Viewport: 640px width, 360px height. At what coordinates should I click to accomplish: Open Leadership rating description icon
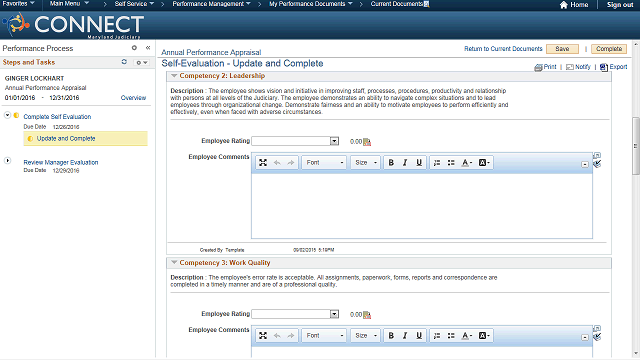(x=367, y=142)
